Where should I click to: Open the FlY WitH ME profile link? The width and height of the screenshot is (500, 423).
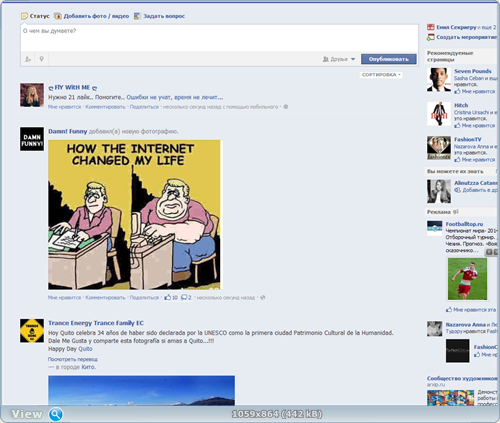pos(73,88)
